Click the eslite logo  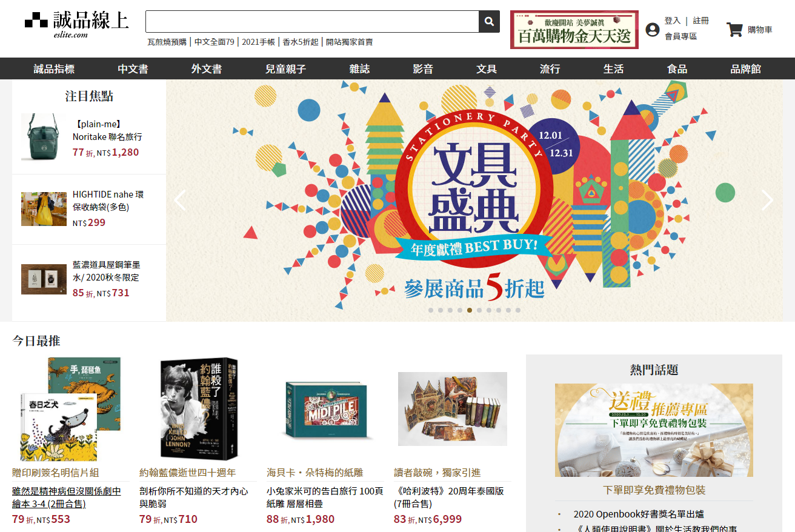[x=77, y=24]
